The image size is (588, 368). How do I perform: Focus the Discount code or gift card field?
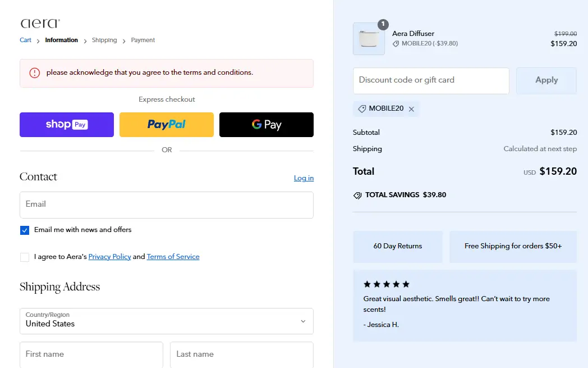431,80
